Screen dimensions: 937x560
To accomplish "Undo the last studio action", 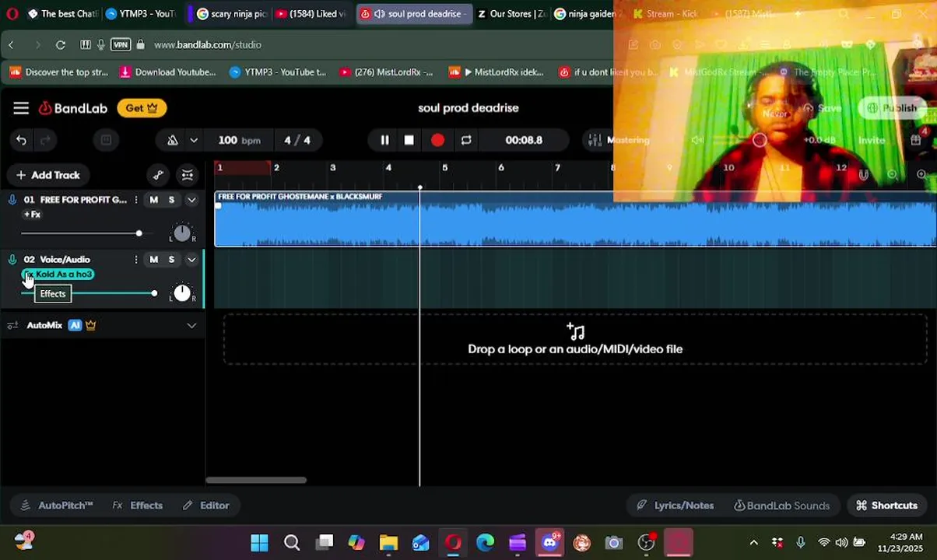I will [x=21, y=140].
